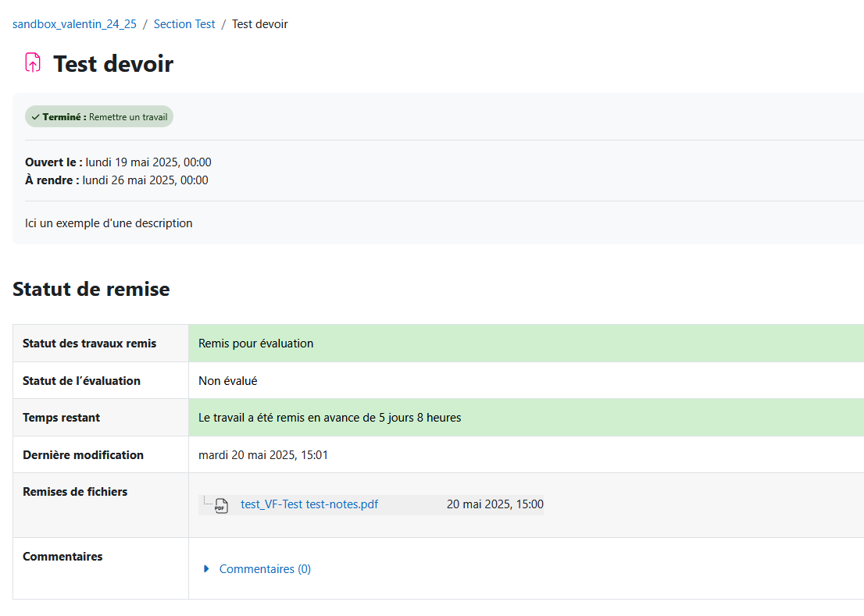This screenshot has height=616, width=864.
Task: Click the Non évalué cell
Action: click(x=527, y=380)
